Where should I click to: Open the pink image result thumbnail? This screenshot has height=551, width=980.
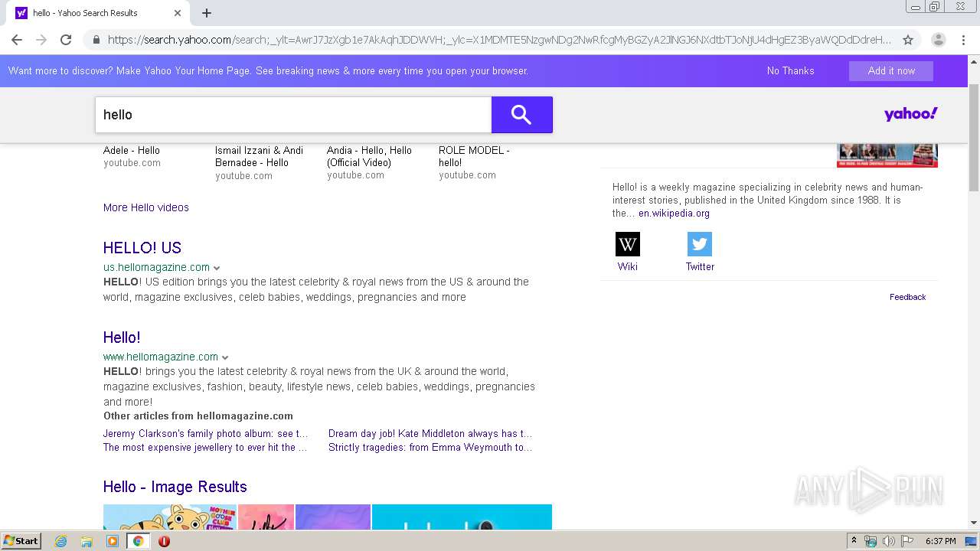[266, 517]
